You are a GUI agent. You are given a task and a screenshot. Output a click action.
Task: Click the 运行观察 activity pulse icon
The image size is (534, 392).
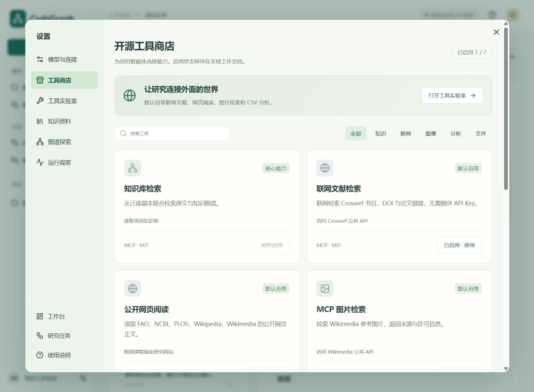click(x=40, y=162)
